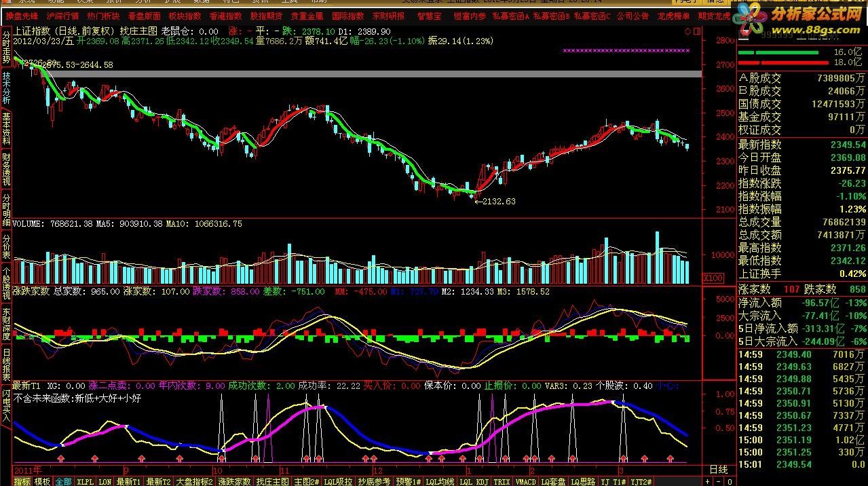Apply the TRIX indicator tab
Image resolution: width=868 pixels, height=486 pixels.
click(x=502, y=481)
